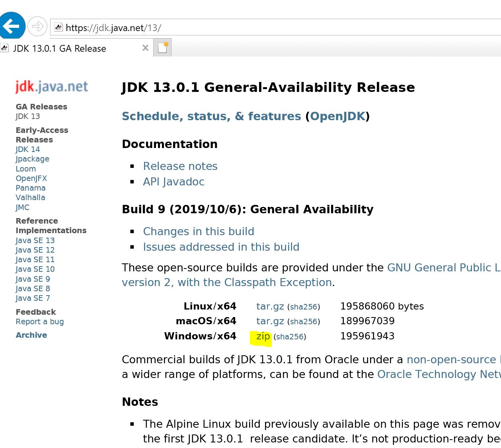Click the JDK 13.0.1 General-Availability Release title
The width and height of the screenshot is (501, 448).
(x=268, y=87)
